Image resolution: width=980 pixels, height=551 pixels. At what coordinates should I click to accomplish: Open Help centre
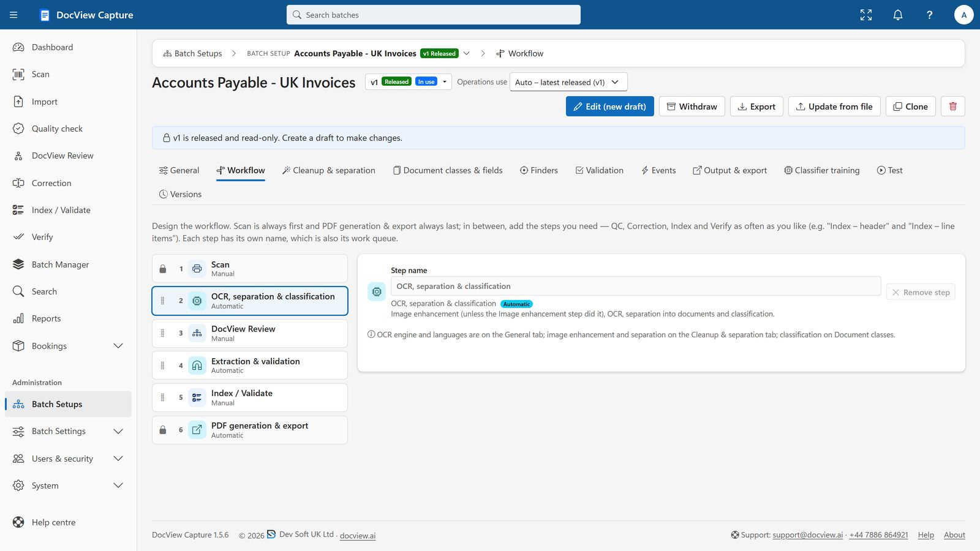[x=68, y=522]
